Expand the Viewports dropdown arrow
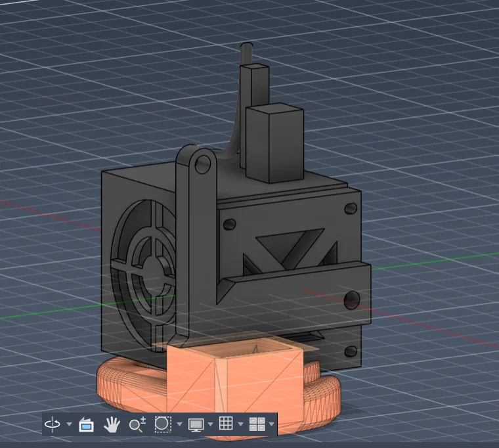 271,424
